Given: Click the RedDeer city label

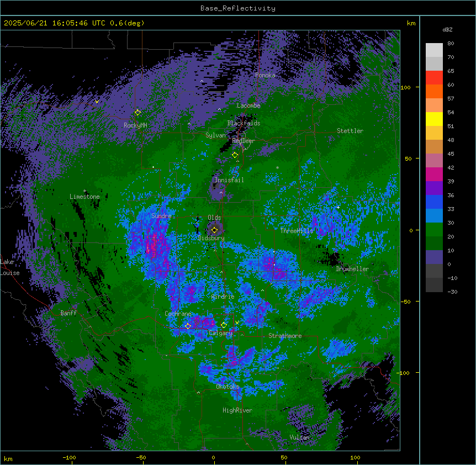Looking at the screenshot, I should click(x=244, y=141).
